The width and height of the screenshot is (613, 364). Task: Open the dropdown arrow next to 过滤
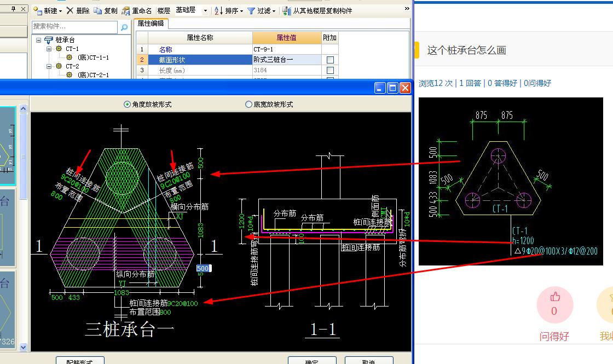pos(274,11)
